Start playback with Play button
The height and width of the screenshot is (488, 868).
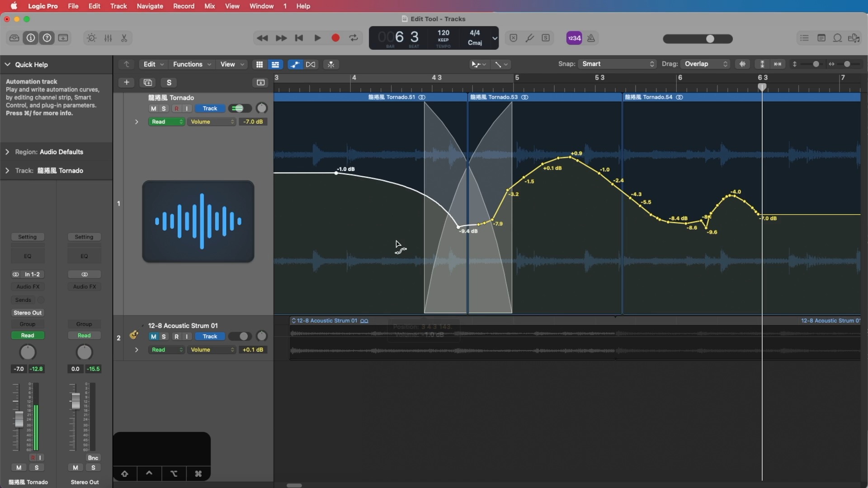(x=317, y=38)
